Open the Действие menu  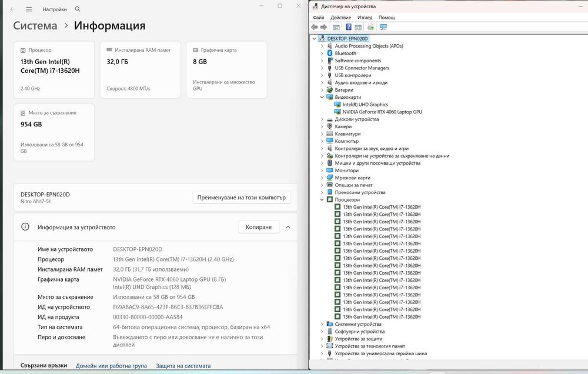340,18
